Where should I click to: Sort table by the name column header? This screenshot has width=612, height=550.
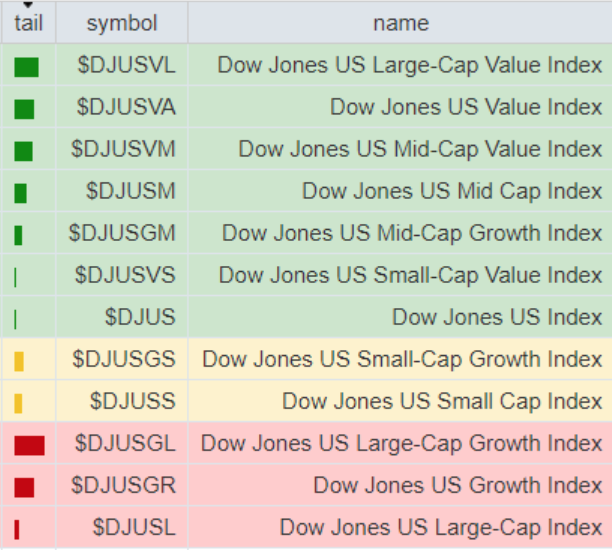400,23
